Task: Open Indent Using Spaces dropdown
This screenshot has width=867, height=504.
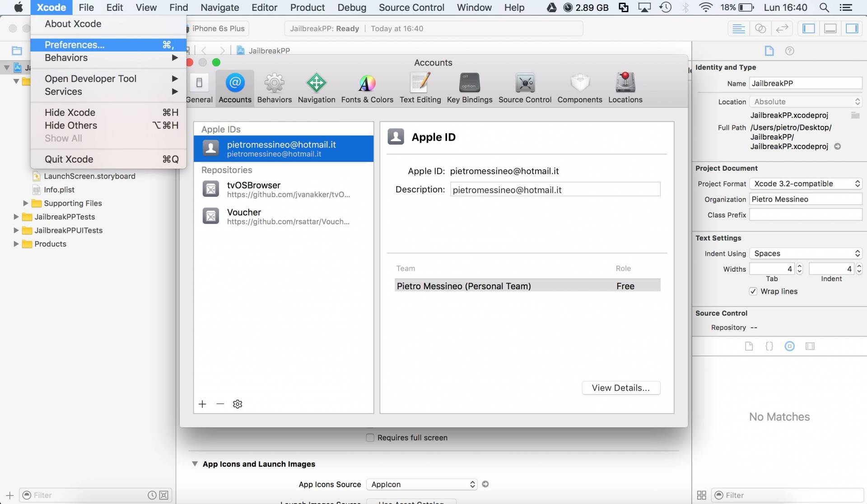Action: pyautogui.click(x=806, y=253)
